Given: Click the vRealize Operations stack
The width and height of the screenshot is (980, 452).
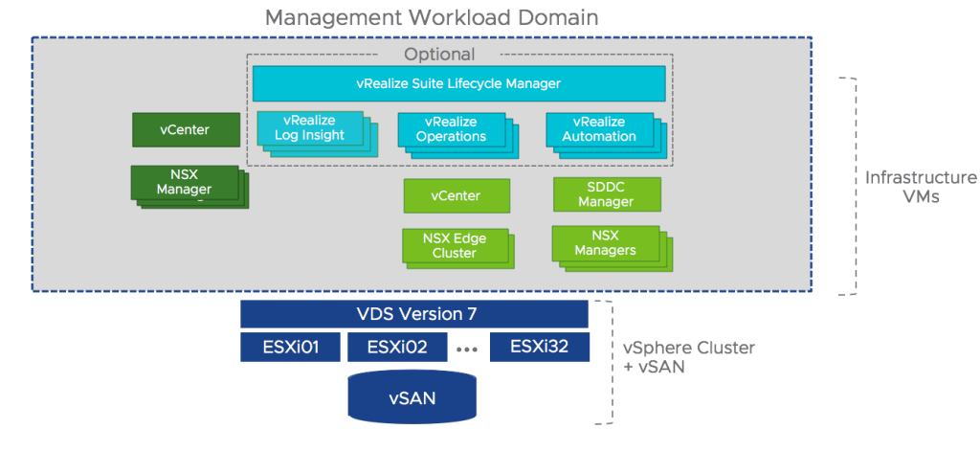Looking at the screenshot, I should (x=451, y=129).
